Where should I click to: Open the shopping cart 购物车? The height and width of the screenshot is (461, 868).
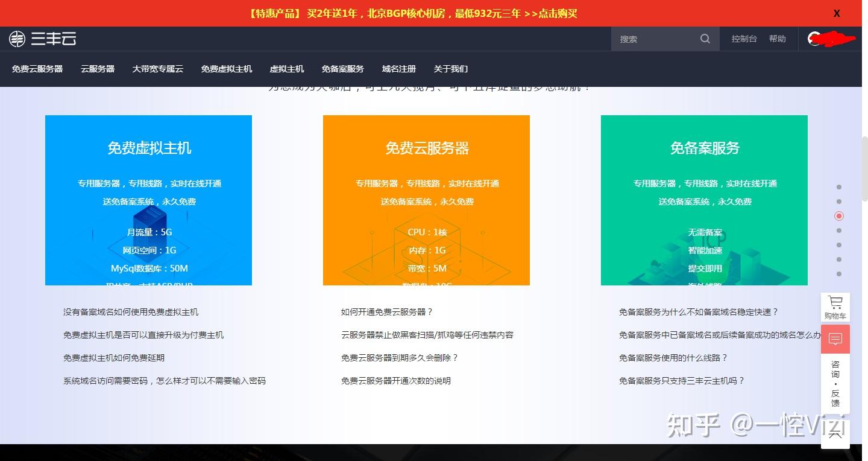[x=835, y=307]
